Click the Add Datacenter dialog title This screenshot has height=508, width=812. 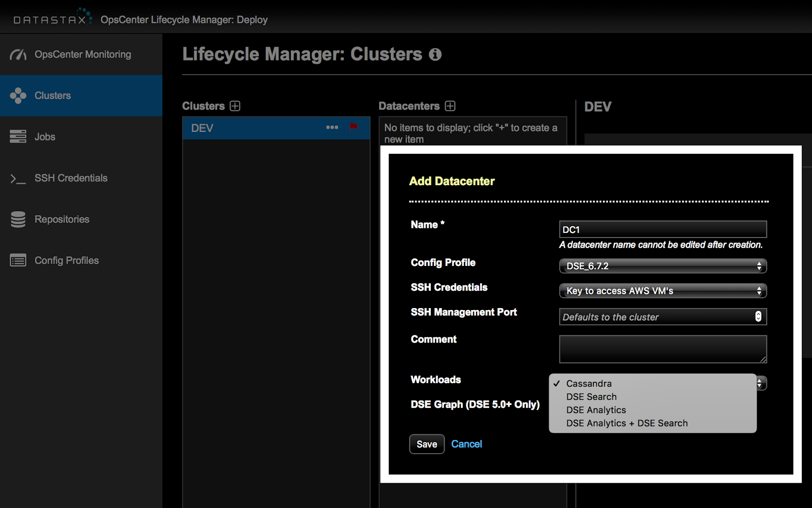click(452, 181)
